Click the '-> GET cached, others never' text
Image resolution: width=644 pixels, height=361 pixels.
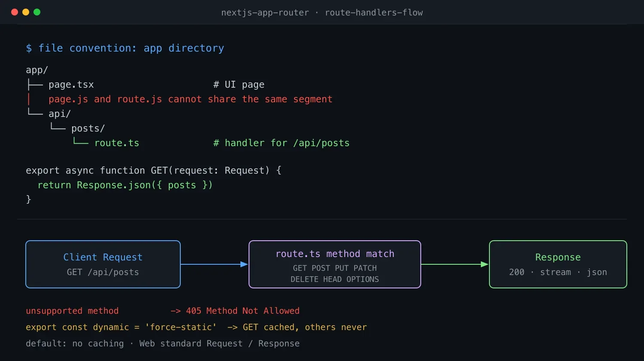[297, 327]
